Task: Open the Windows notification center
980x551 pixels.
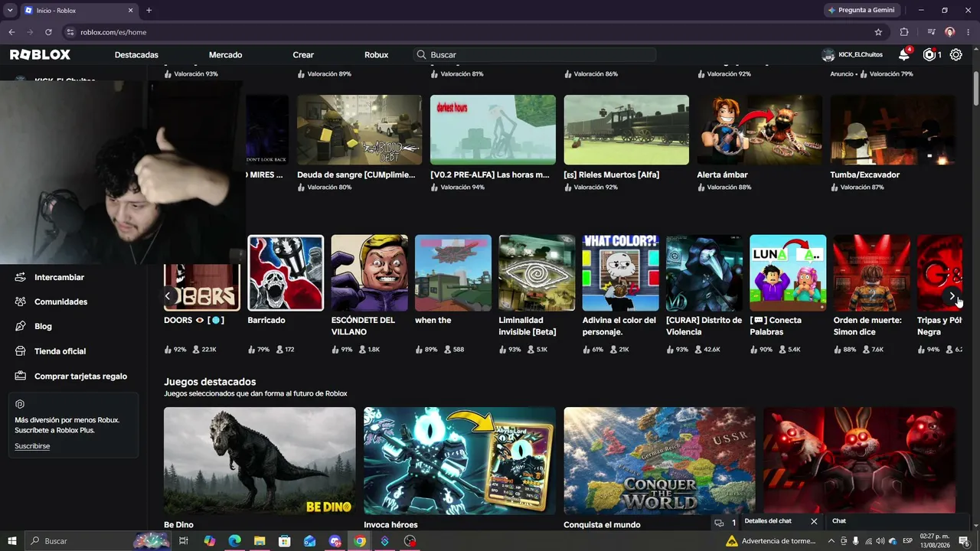Action: 964,541
